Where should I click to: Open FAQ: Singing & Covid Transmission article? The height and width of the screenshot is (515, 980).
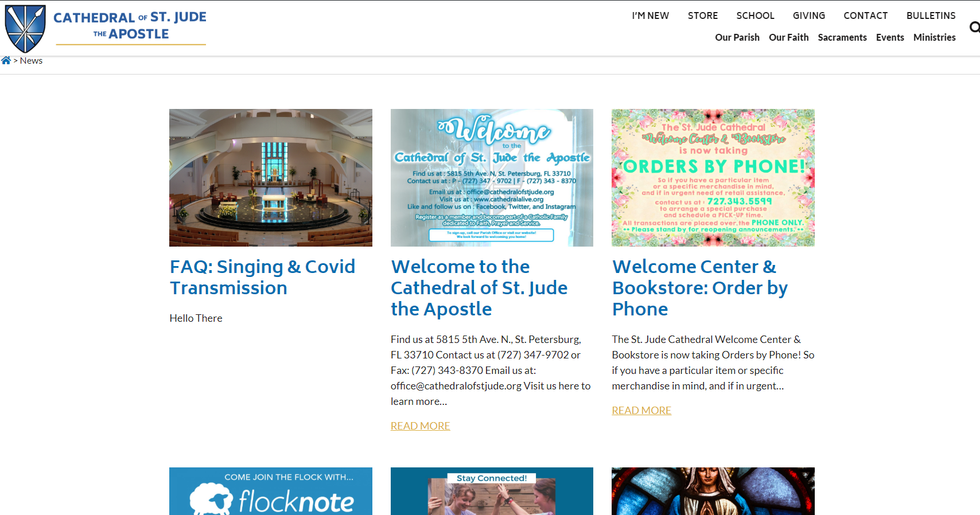(x=262, y=277)
